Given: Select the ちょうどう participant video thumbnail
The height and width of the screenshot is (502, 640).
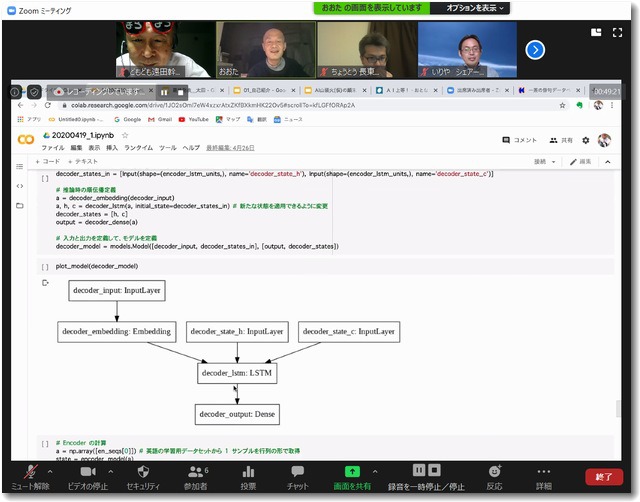Looking at the screenshot, I should pos(367,50).
